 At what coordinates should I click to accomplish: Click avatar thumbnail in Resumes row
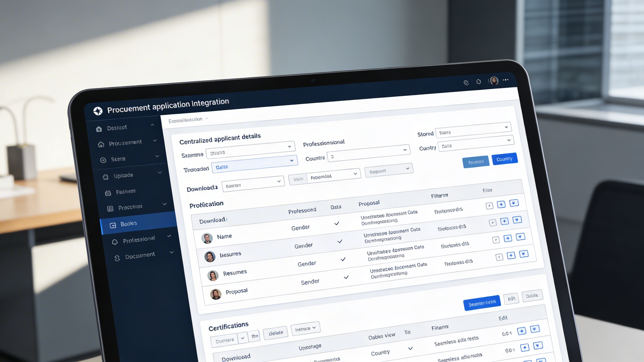(213, 276)
